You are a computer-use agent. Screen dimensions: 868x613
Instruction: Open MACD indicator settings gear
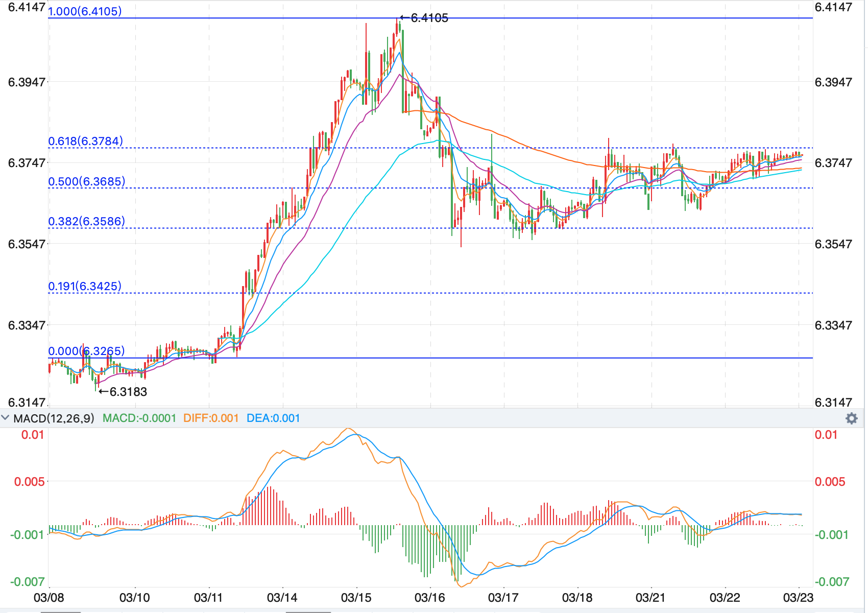tap(851, 418)
